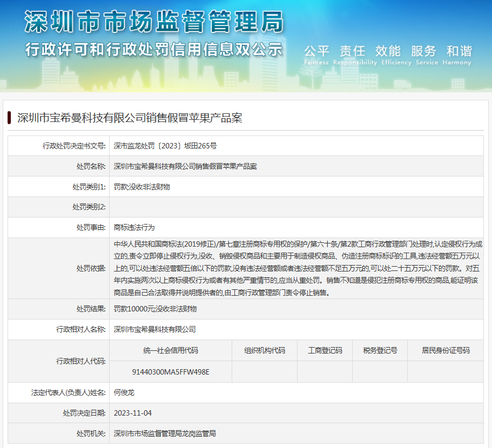Select the decision number 深市监龙处罚〔2023〕坂田265号
This screenshot has width=492, height=448.
point(165,146)
